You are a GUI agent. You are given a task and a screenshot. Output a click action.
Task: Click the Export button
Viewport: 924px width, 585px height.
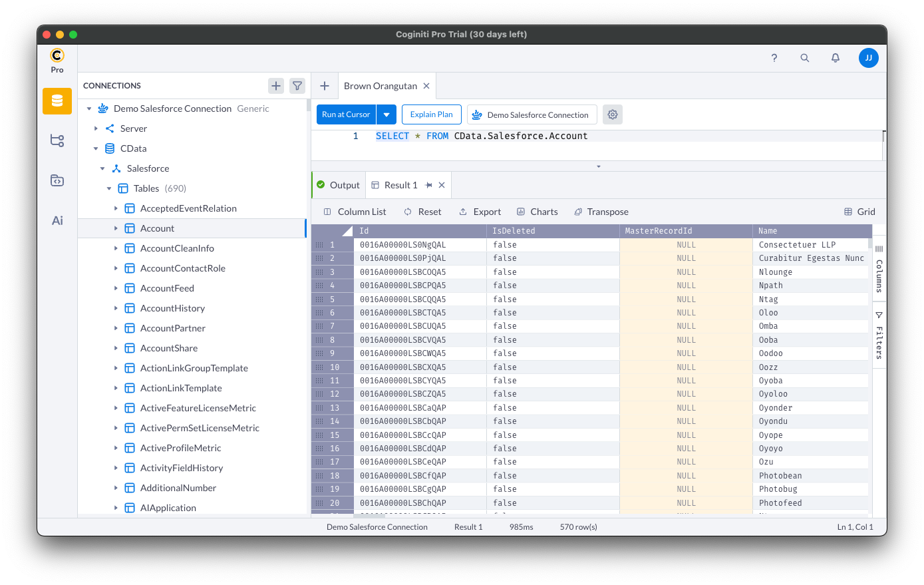pyautogui.click(x=480, y=212)
